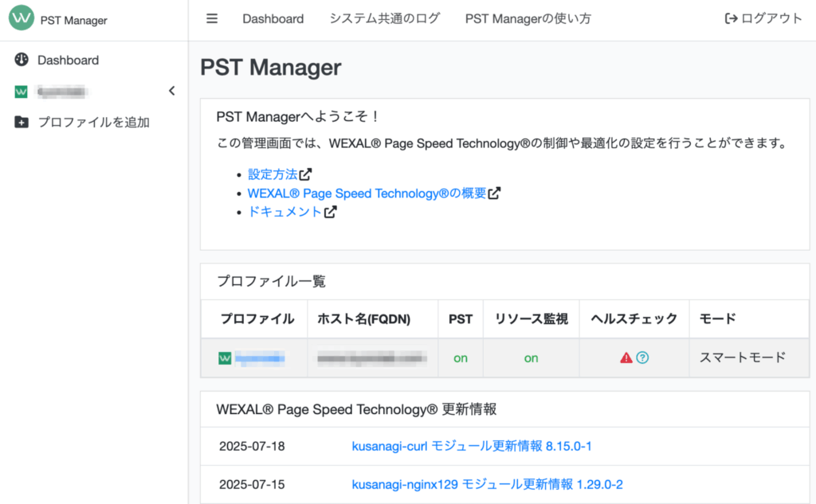Open WEXAL Page Speed Technologyの概要 link
816x504 pixels.
(367, 193)
